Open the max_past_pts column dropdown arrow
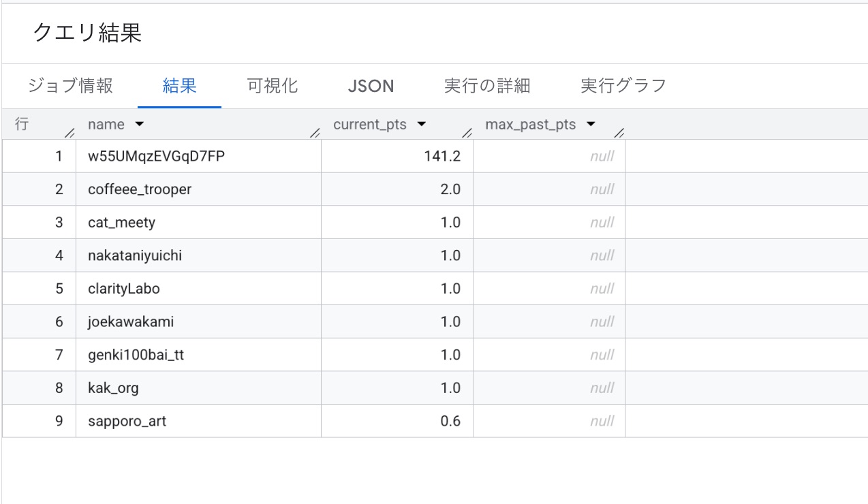The width and height of the screenshot is (868, 504). 591,125
